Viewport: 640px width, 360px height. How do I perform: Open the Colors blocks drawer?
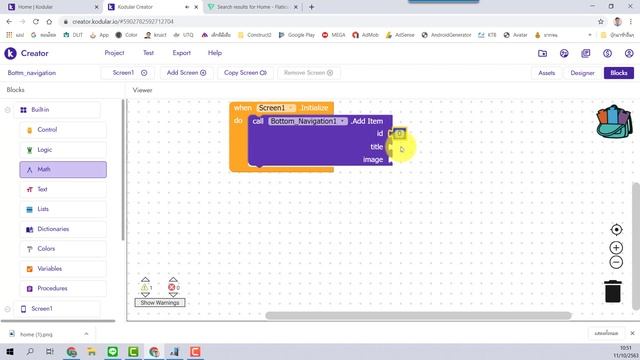point(63,249)
